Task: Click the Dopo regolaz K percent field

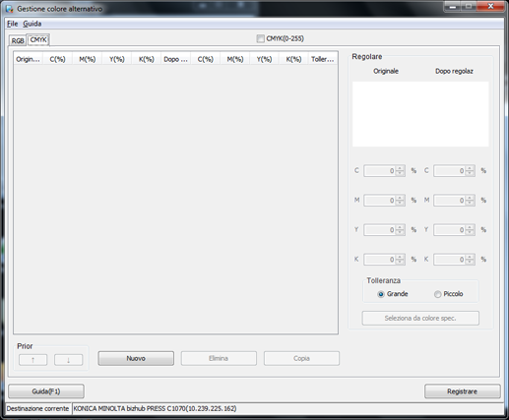Action: [x=450, y=260]
